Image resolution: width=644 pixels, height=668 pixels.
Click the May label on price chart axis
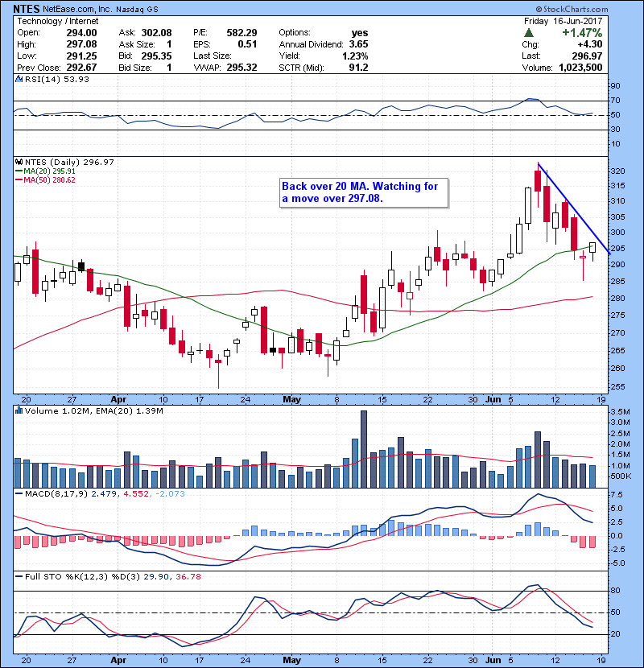pos(292,400)
